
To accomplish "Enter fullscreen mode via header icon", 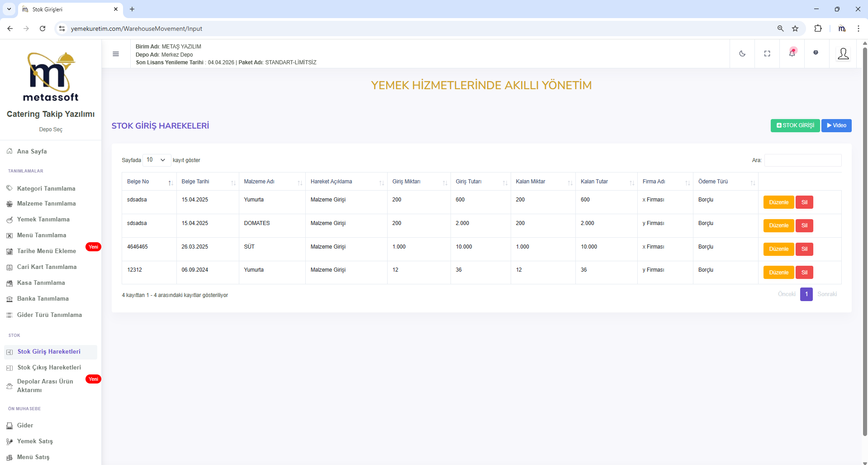I will coord(767,53).
